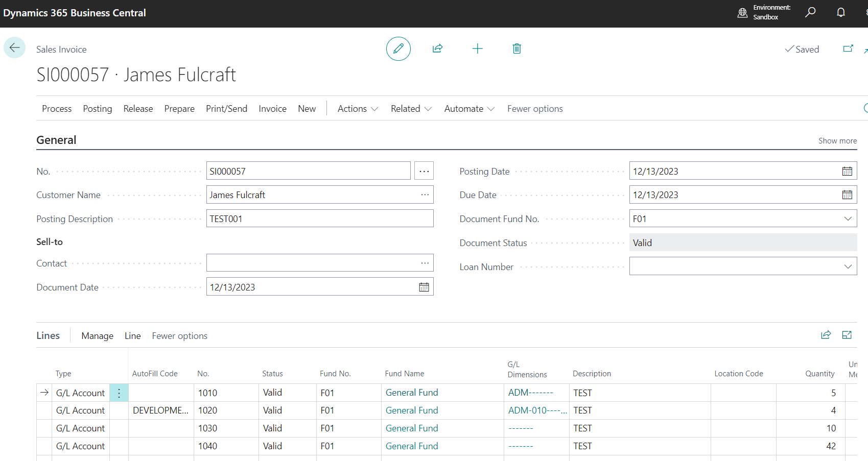868x461 pixels.
Task: Click the AutoFill Code column header
Action: tap(155, 374)
